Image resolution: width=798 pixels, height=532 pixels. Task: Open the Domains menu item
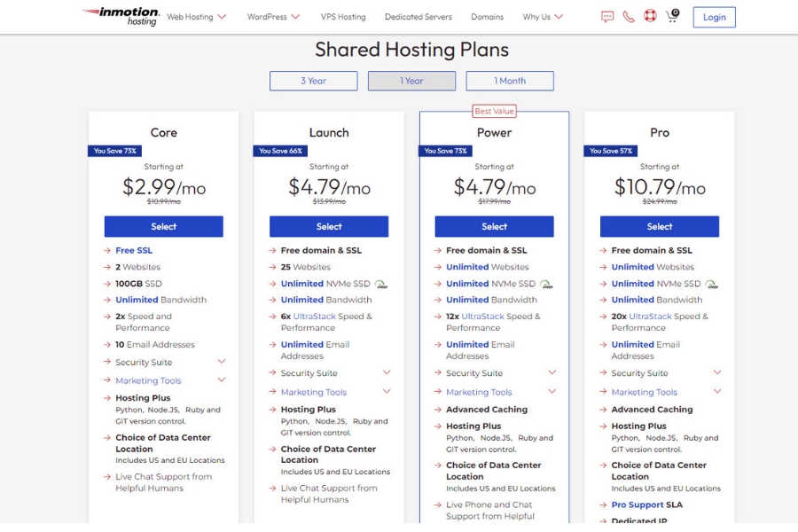(487, 17)
